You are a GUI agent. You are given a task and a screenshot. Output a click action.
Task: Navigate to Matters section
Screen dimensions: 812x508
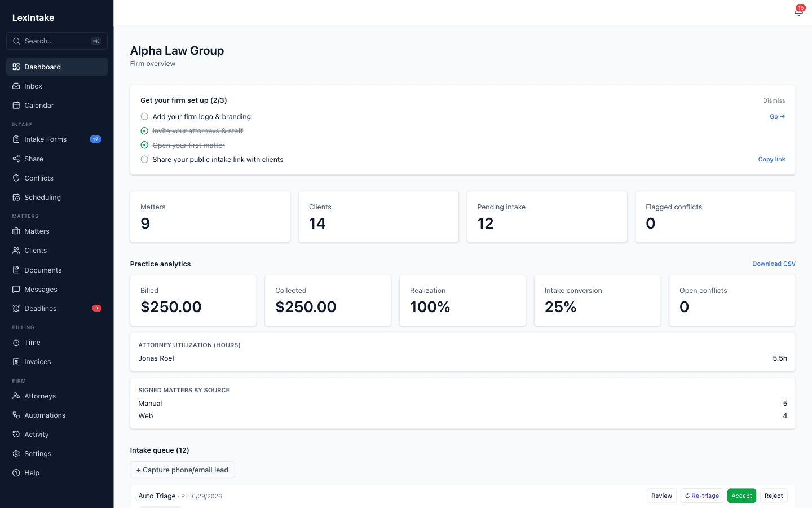(57, 231)
